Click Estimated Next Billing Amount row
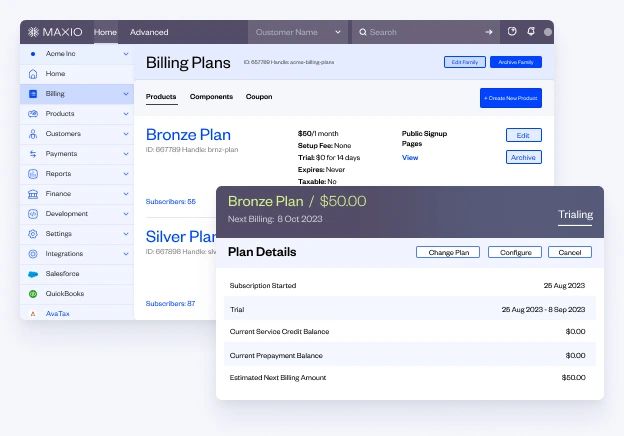Viewport: 624px width, 436px height. pos(410,378)
